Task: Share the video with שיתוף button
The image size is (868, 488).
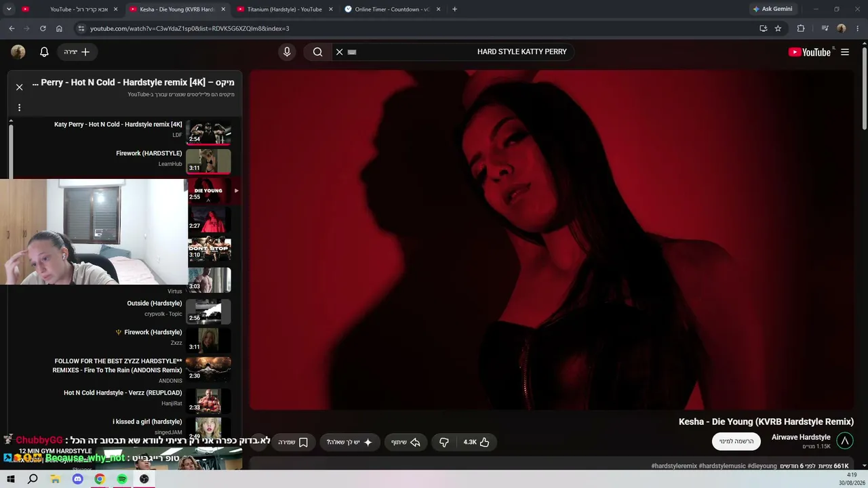Action: point(406,442)
